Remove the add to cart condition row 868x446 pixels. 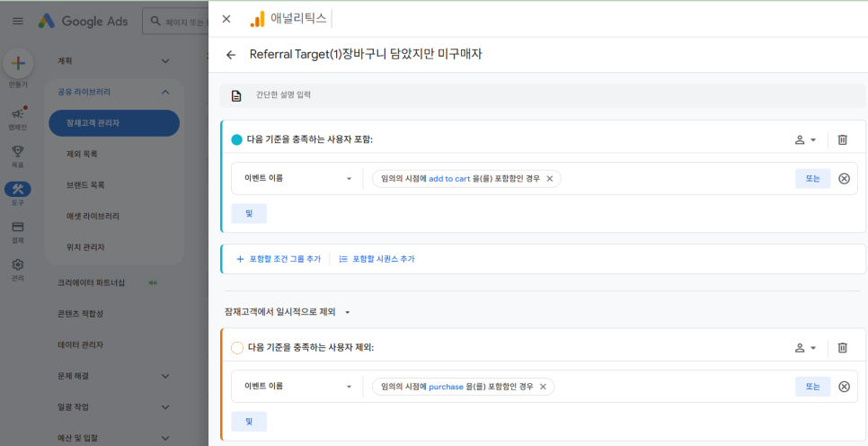[844, 178]
